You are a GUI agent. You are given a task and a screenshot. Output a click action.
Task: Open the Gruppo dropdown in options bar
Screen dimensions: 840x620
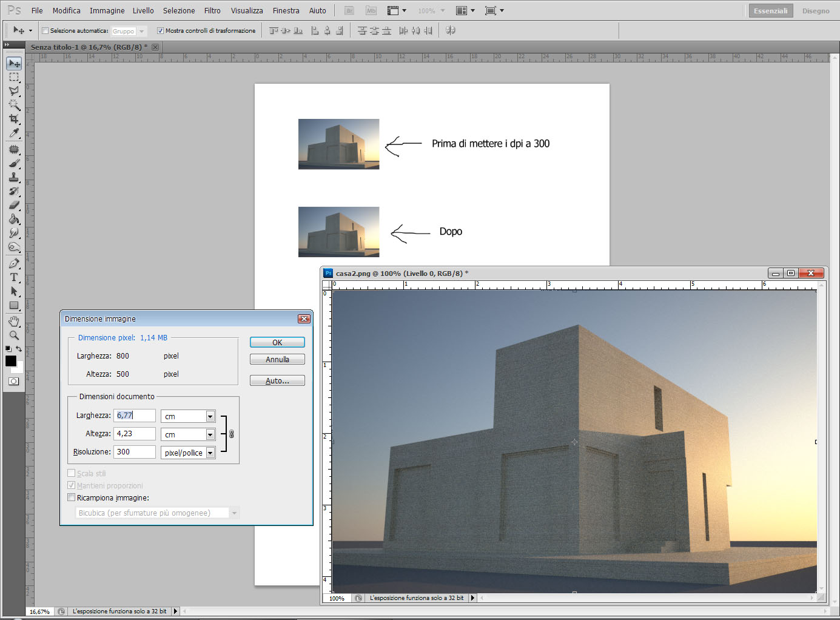coord(129,31)
